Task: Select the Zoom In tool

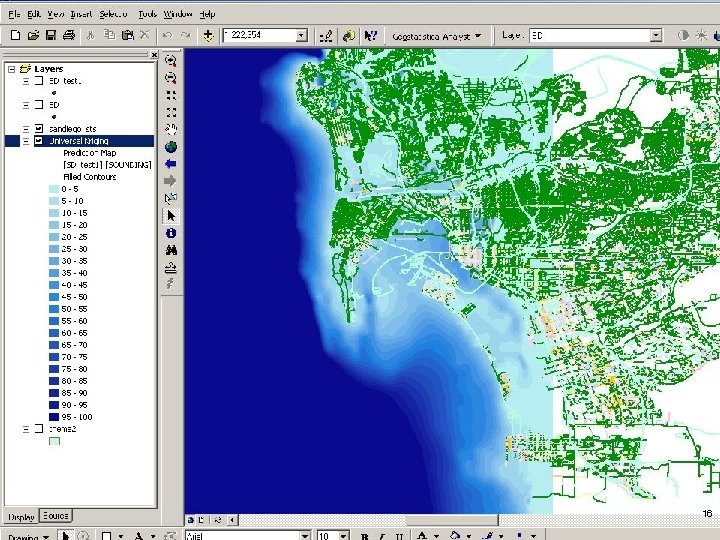Action: tap(171, 61)
